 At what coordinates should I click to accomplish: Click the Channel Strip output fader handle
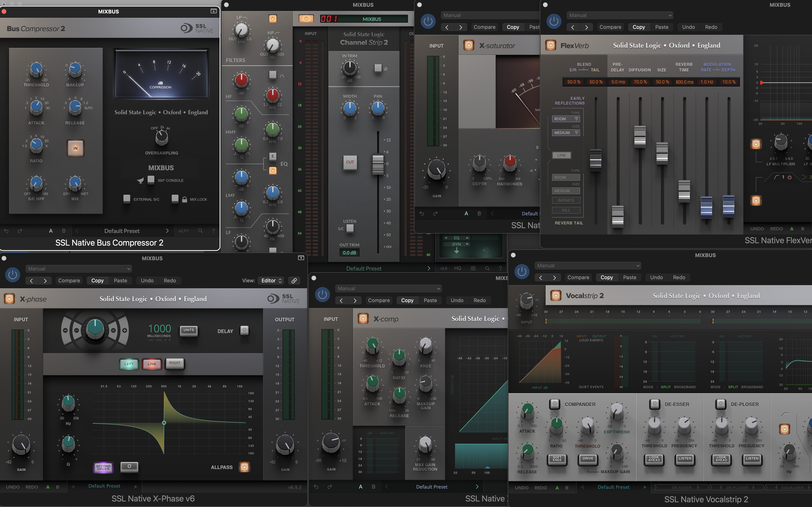378,164
